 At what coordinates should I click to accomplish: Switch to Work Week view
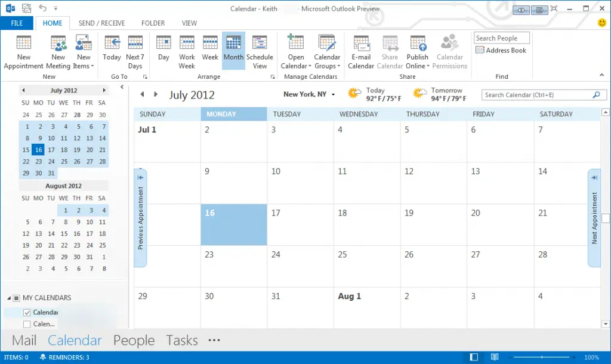pos(187,52)
